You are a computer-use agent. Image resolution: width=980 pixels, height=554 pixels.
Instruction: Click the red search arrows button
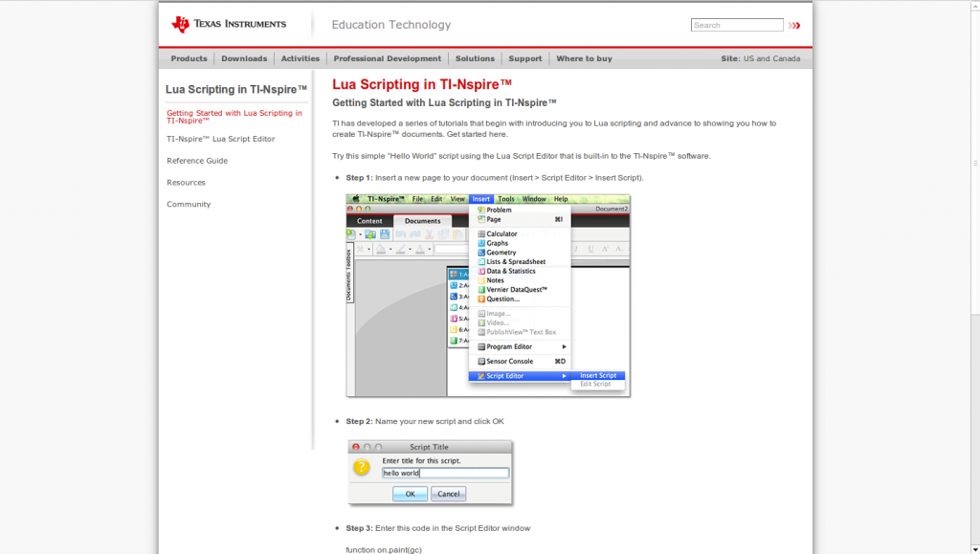pyautogui.click(x=794, y=26)
